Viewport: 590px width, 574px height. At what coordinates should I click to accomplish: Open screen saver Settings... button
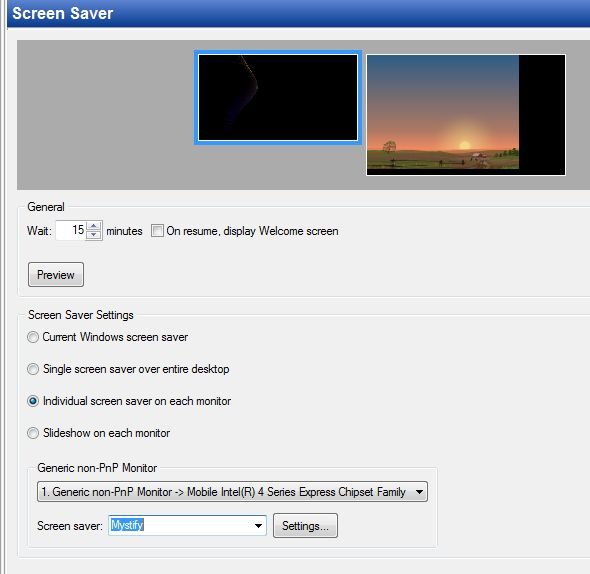pyautogui.click(x=305, y=525)
